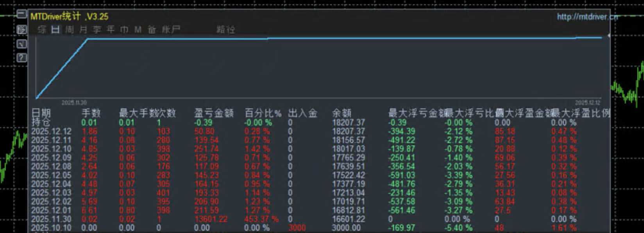Viewport: 644px width, 233px height.
Task: Click the 17019.71 balance value
Action: (348, 201)
